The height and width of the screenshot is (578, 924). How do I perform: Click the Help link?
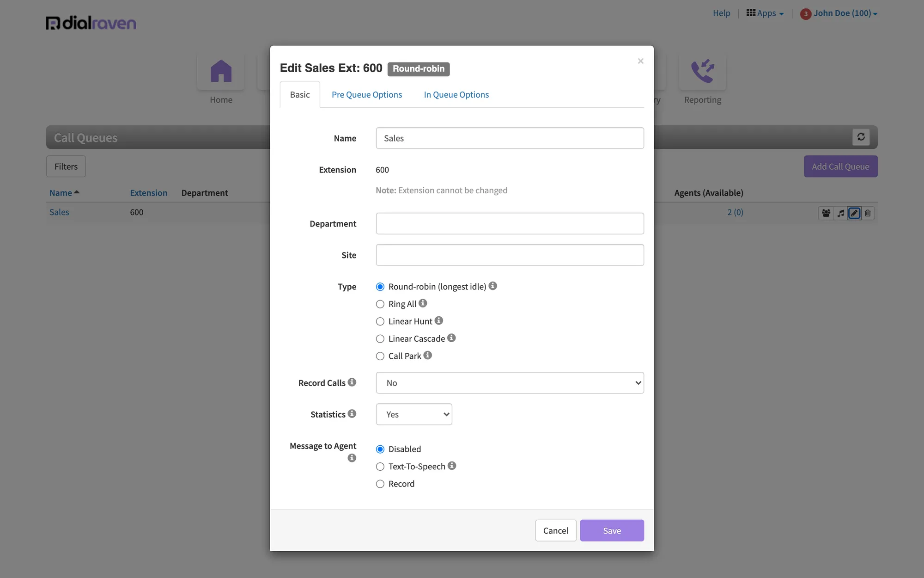(721, 13)
